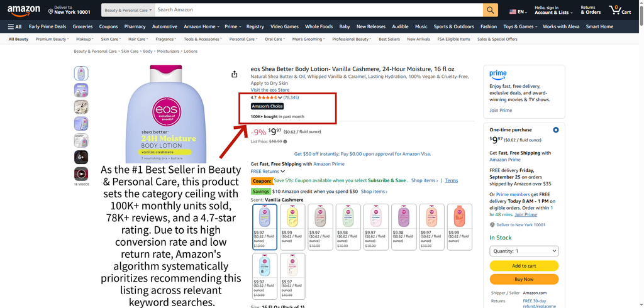Select the second product thumbnail image

pyautogui.click(x=81, y=90)
